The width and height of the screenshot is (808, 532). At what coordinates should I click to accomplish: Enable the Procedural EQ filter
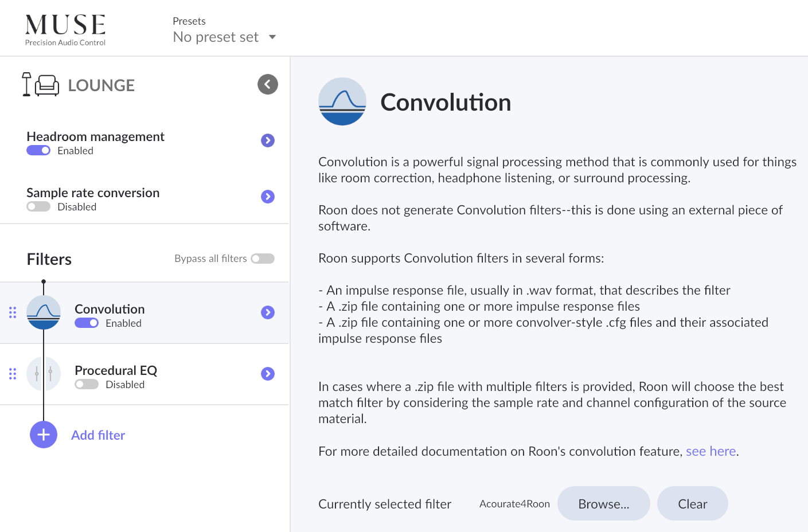86,384
